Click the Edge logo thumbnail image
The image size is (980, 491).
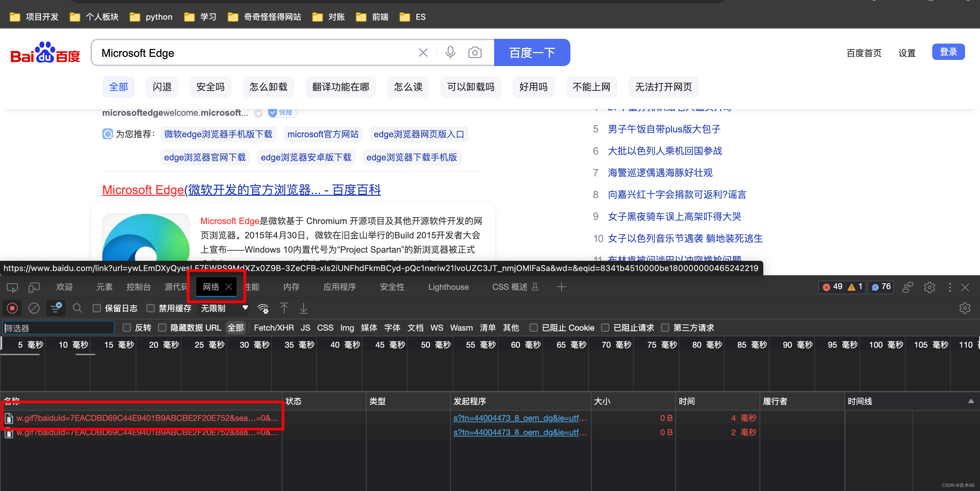tap(146, 238)
